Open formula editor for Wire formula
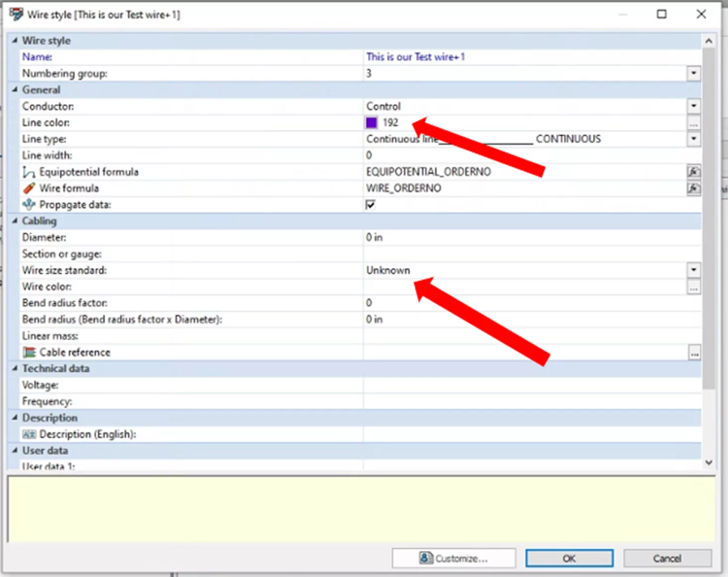This screenshot has width=728, height=577. 694,189
